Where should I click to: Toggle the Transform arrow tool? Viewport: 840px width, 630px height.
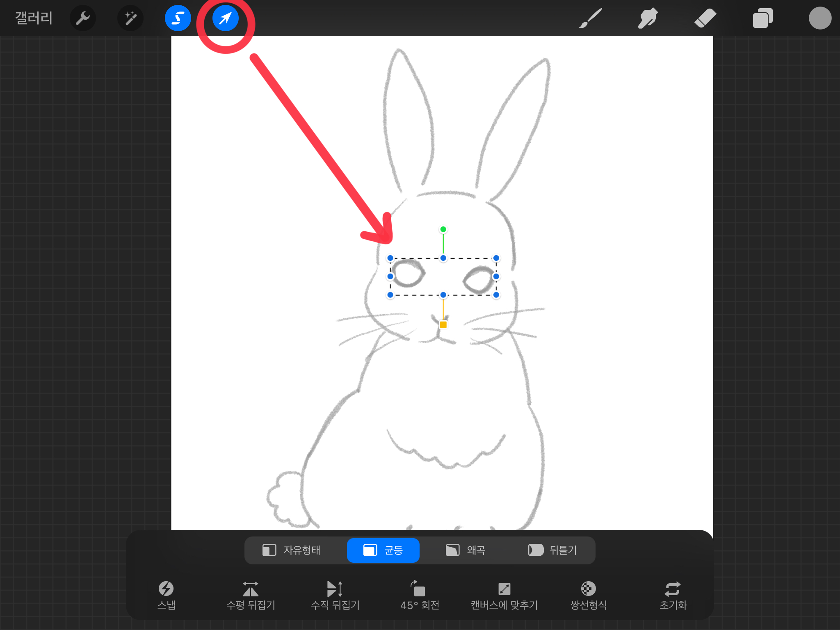pos(225,18)
